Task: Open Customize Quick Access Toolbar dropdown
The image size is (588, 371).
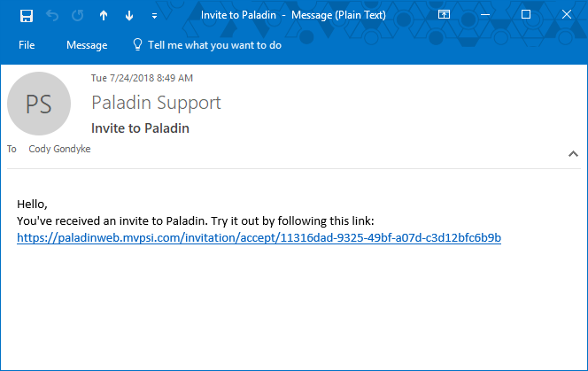Action: point(155,15)
